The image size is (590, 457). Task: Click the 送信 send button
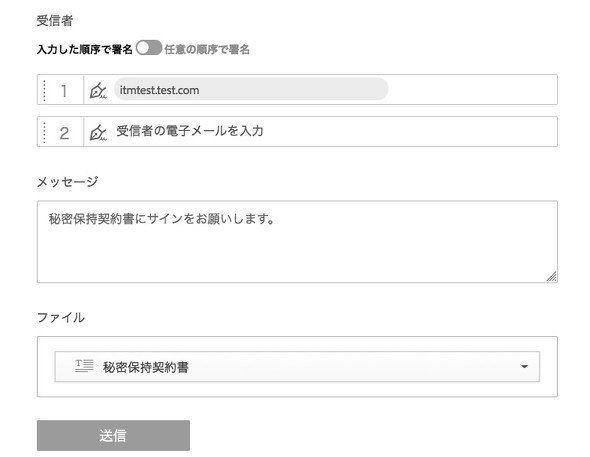pyautogui.click(x=113, y=435)
